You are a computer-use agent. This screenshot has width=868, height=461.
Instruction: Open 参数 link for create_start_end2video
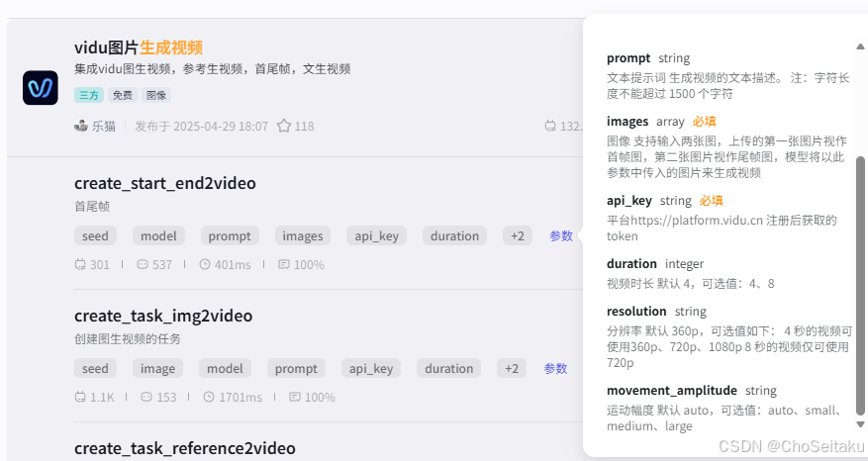click(561, 235)
